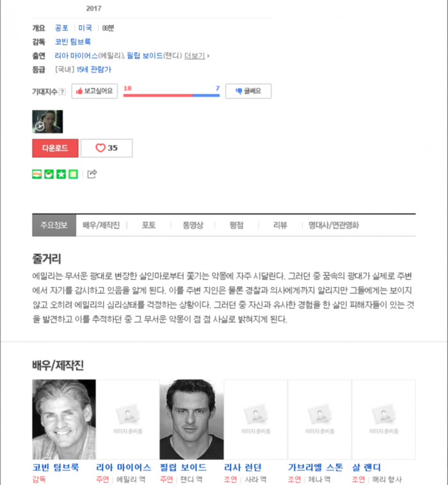Share to Naver blog icon

pyautogui.click(x=37, y=174)
